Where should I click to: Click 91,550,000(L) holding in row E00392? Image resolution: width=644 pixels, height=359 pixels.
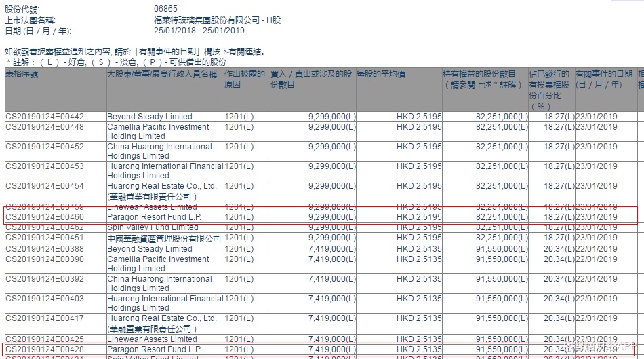(x=502, y=279)
